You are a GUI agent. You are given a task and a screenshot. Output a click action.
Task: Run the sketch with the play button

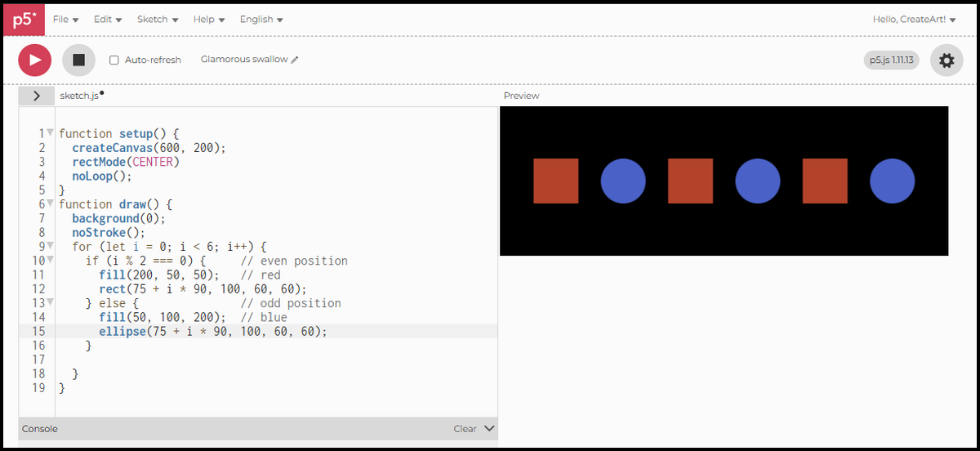click(35, 60)
